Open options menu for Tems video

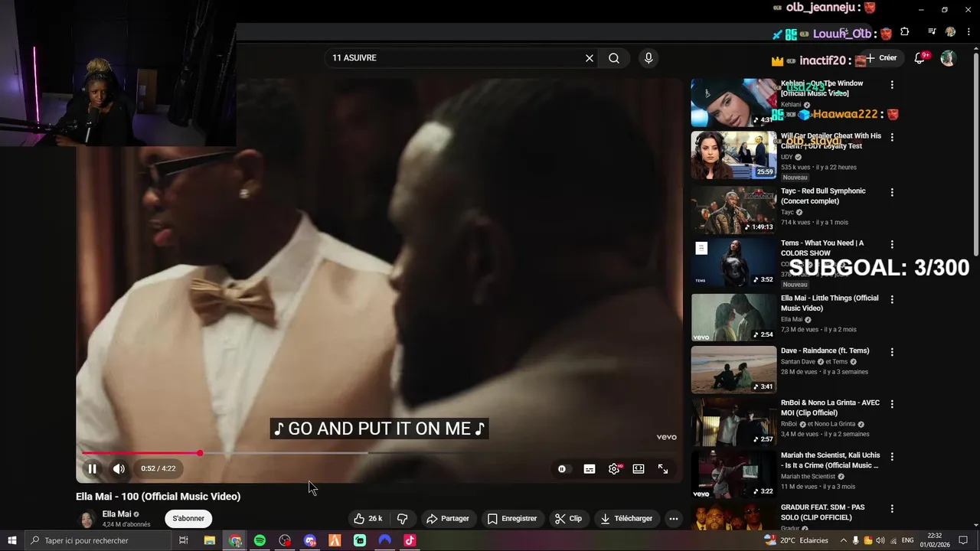892,245
